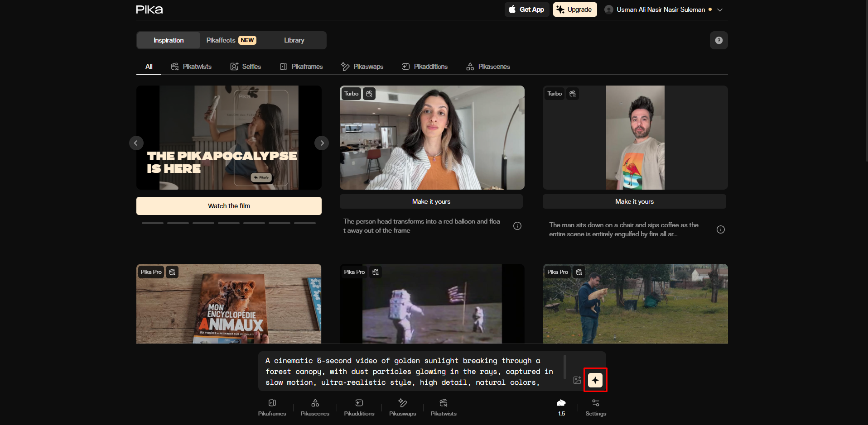868x425 pixels.
Task: Attach an image to the prompt
Action: pos(577,380)
